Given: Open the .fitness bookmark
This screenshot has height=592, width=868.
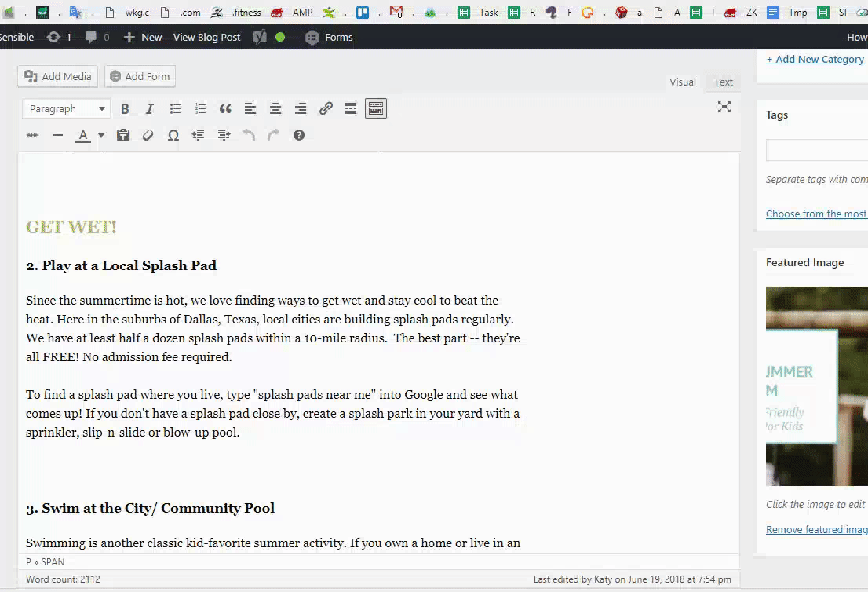Looking at the screenshot, I should click(235, 12).
